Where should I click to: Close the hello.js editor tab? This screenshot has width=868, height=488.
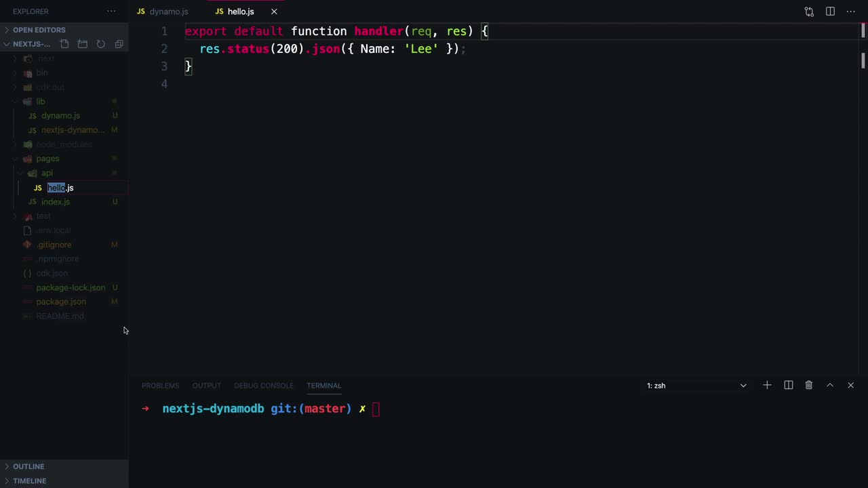tap(274, 12)
